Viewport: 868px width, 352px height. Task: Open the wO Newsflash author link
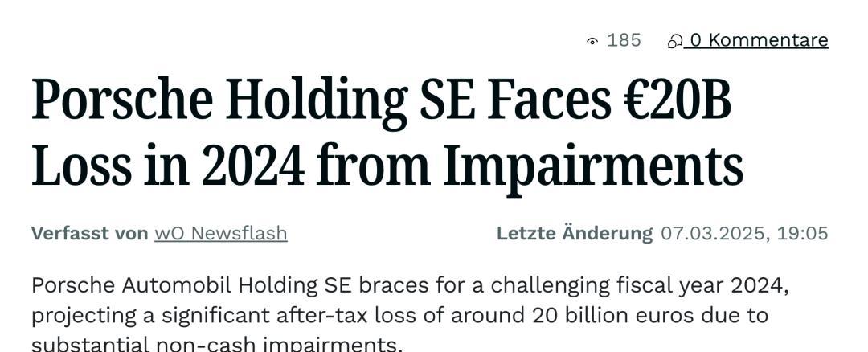pyautogui.click(x=221, y=234)
